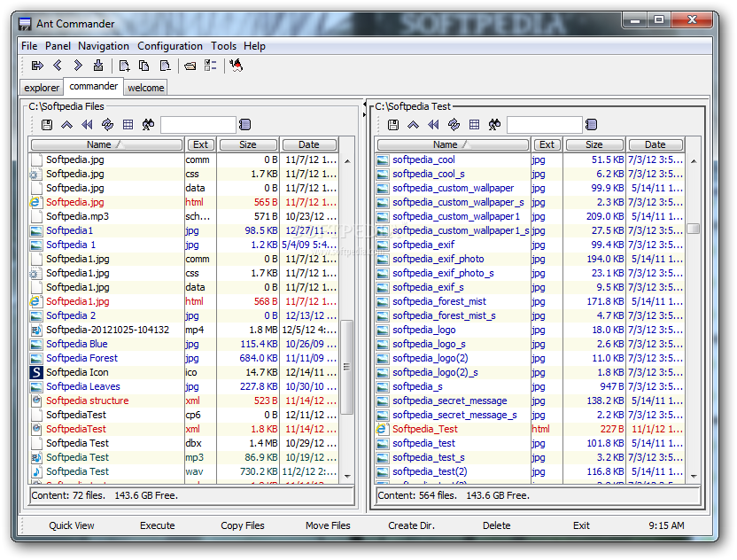This screenshot has height=560, width=737.
Task: Click the table grid icon in left panel
Action: coord(128,125)
